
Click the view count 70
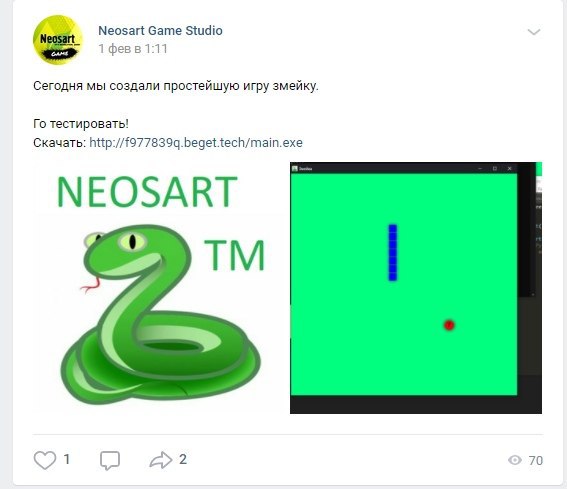536,460
